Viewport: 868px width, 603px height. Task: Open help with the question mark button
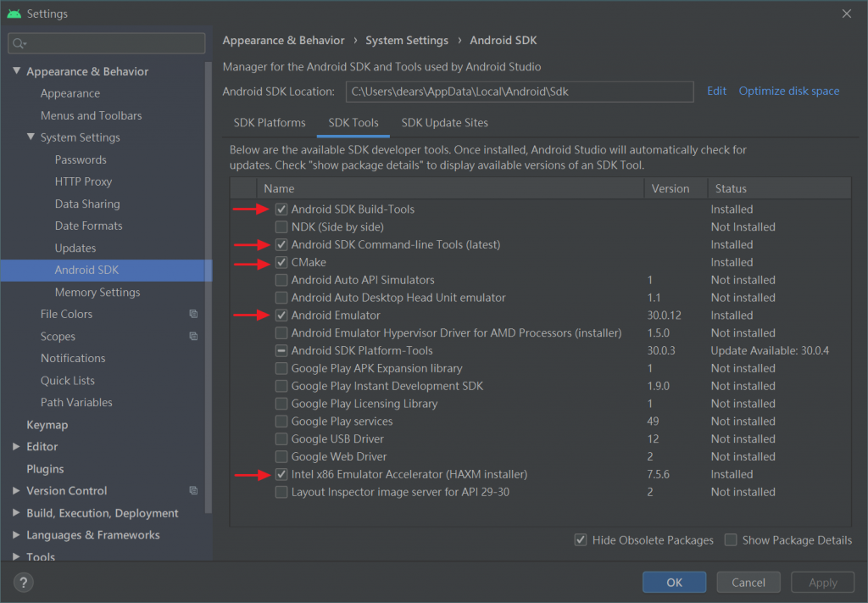23,582
